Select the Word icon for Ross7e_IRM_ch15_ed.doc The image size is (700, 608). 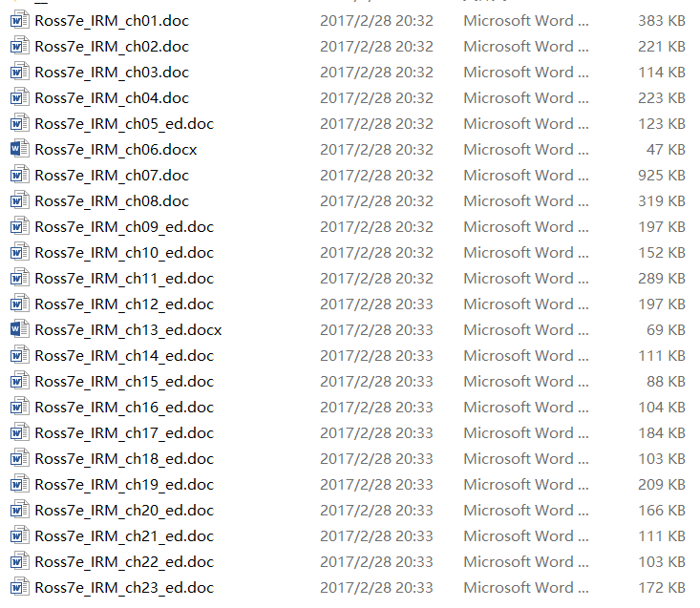coord(20,382)
